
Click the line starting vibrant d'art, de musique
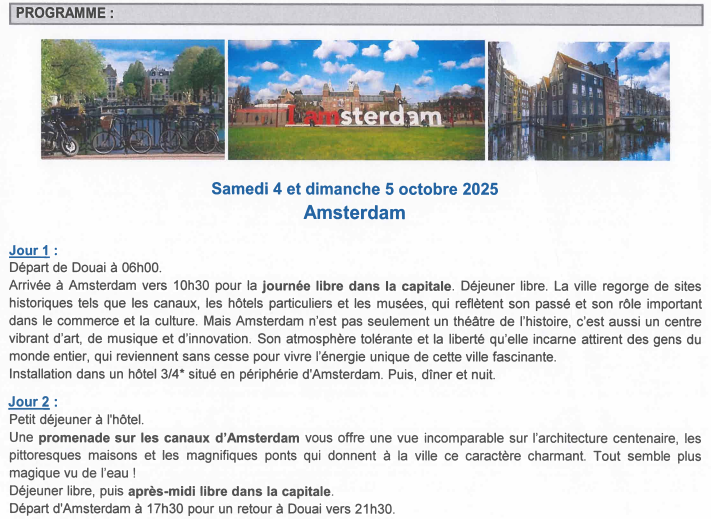pos(356,340)
